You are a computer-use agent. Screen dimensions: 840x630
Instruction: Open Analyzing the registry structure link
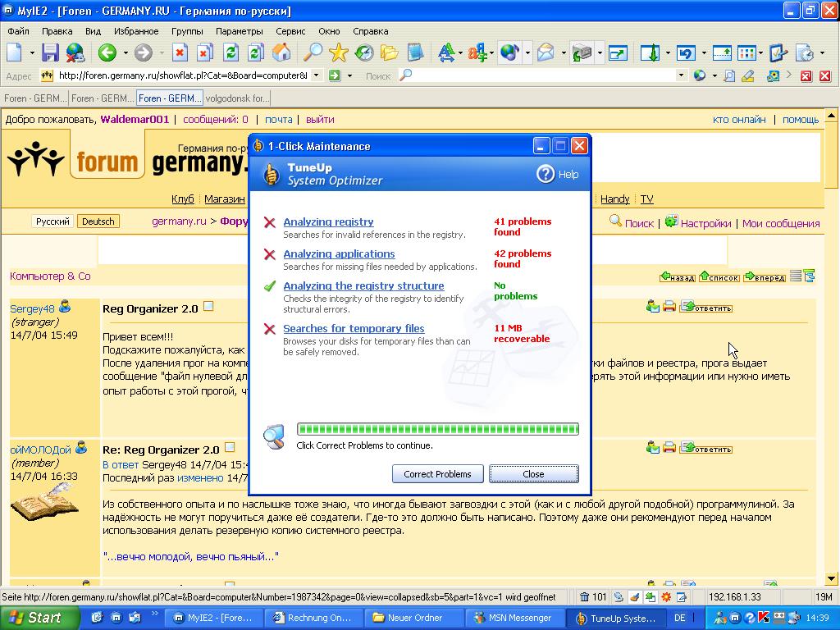363,286
